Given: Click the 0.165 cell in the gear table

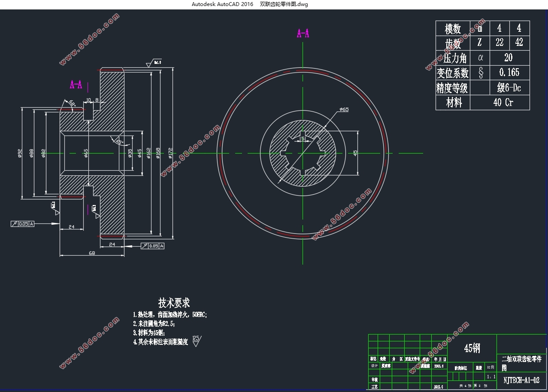Looking at the screenshot, I should coord(509,72).
